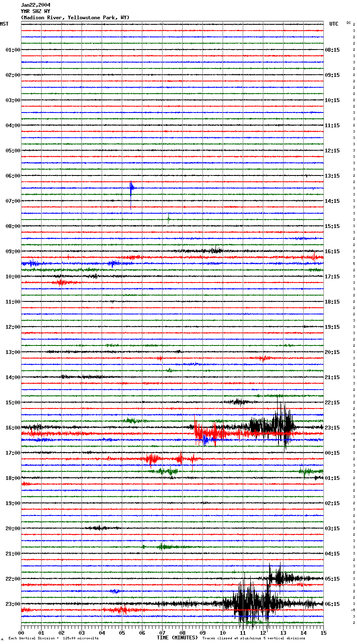Click the 15 minute tick label on bottom axis
Image resolution: width=357 pixels, height=644 pixels.
[323, 632]
